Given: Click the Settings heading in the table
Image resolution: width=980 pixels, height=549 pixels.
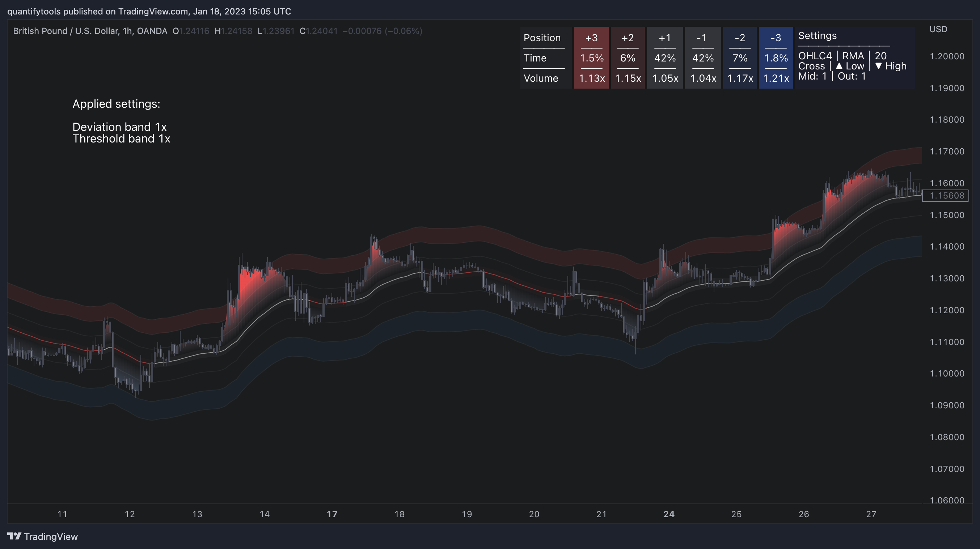Looking at the screenshot, I should 817,36.
